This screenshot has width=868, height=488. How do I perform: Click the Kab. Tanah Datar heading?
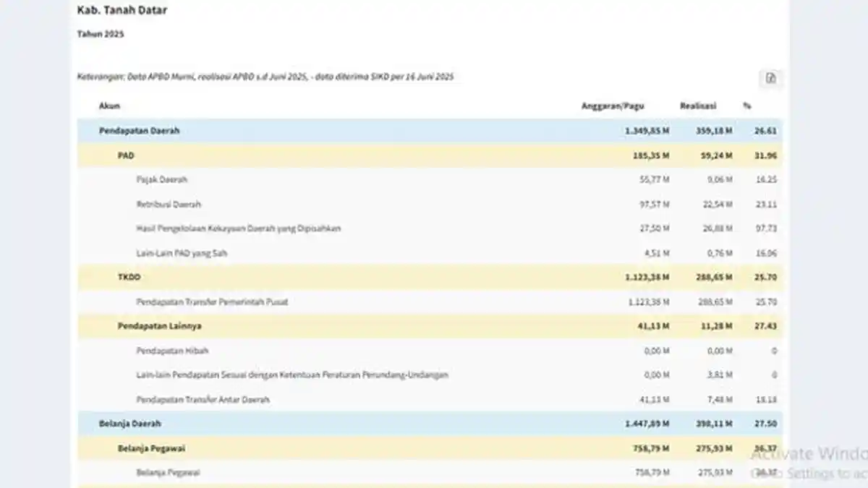[x=122, y=10]
